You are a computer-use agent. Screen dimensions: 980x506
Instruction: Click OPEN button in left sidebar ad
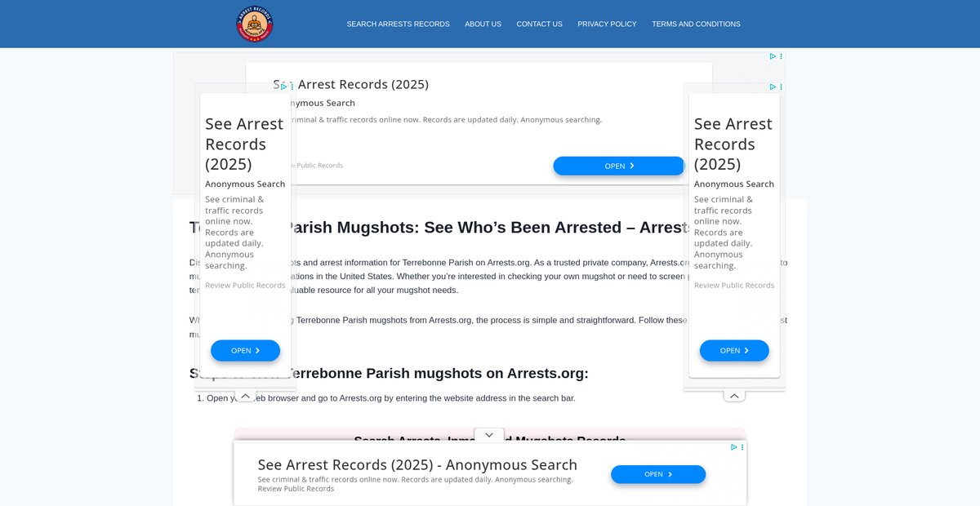(x=245, y=350)
